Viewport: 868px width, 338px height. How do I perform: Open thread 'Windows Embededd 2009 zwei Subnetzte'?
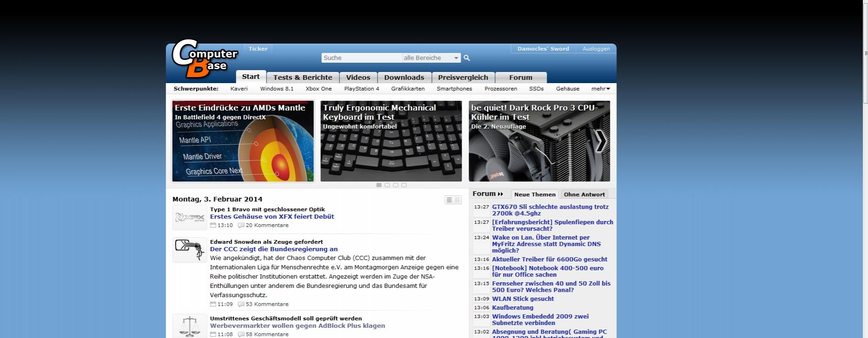[x=540, y=319]
